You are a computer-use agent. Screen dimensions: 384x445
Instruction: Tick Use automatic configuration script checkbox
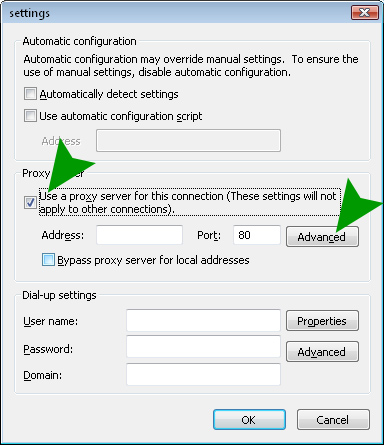(30, 116)
